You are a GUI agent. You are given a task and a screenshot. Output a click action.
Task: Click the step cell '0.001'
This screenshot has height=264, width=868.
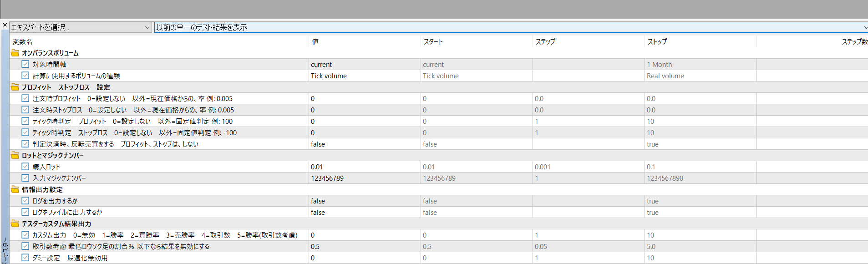(589, 167)
